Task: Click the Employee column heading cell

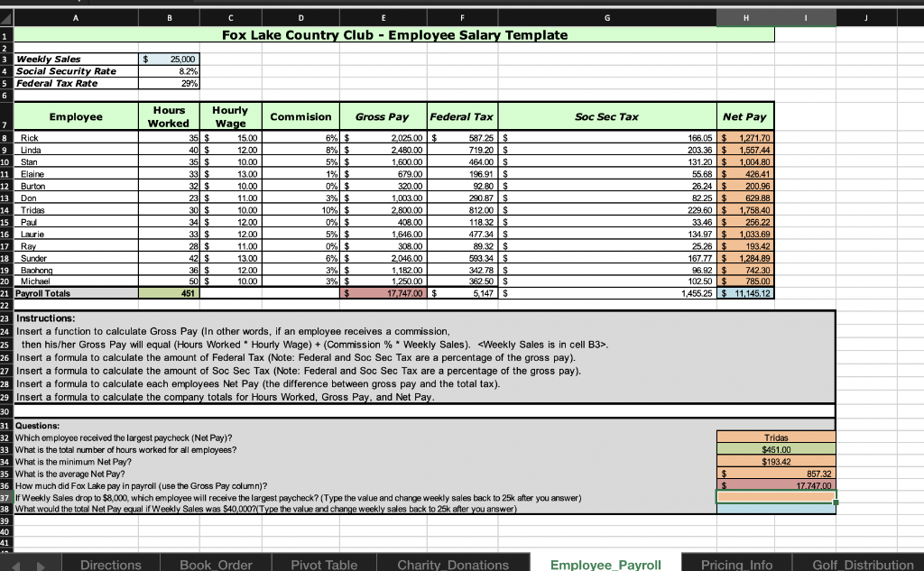Action: coord(76,116)
